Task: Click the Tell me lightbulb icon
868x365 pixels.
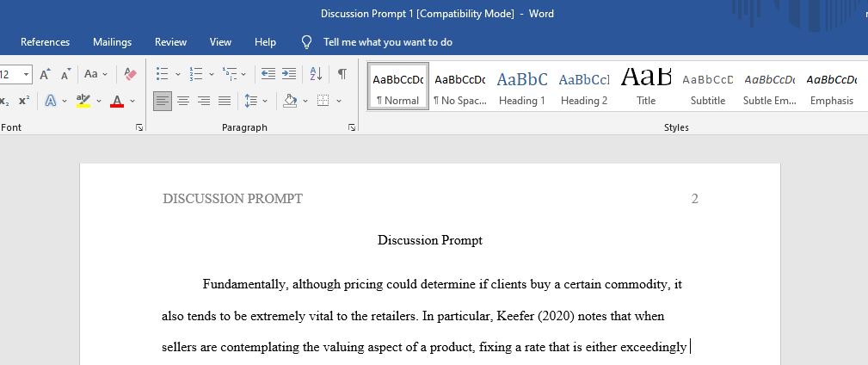Action: click(306, 42)
